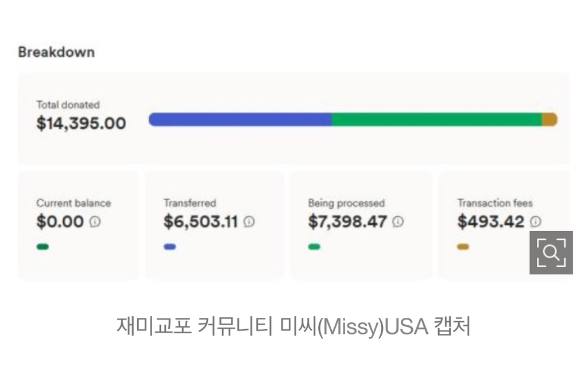588x374 pixels.
Task: Click the green segment of donation bar
Action: point(436,119)
